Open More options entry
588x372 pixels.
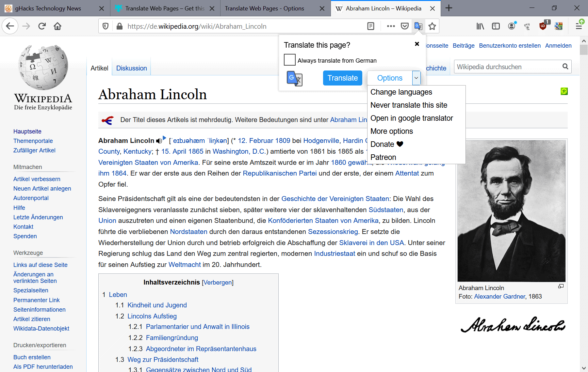392,131
